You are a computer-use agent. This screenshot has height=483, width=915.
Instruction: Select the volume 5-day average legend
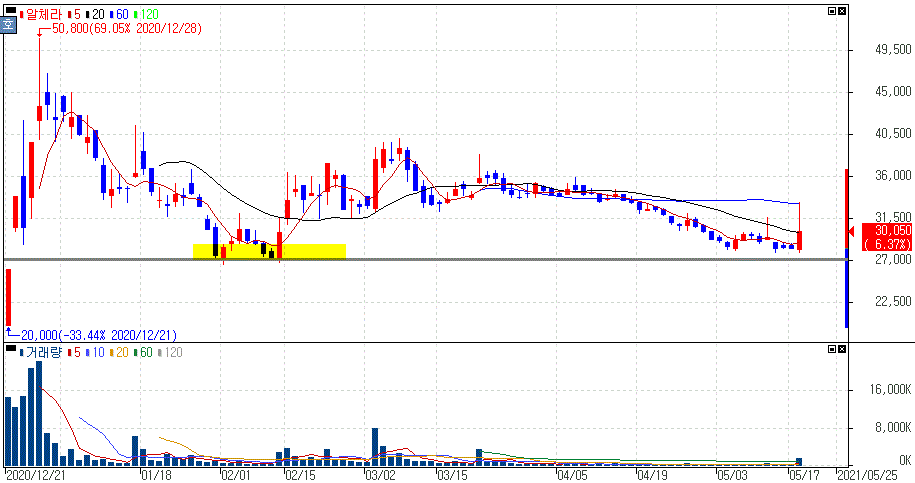click(x=74, y=352)
